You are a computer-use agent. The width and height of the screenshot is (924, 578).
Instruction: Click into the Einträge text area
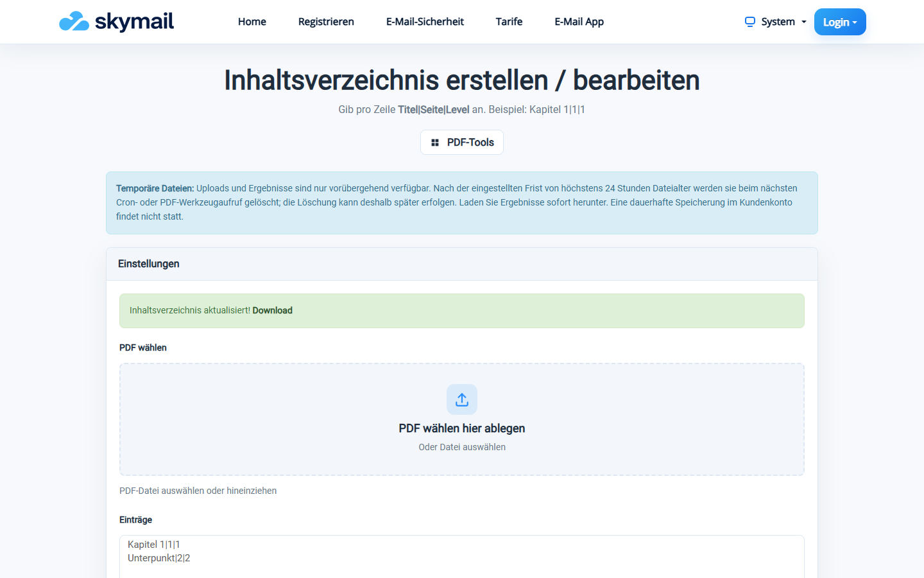[x=462, y=556]
